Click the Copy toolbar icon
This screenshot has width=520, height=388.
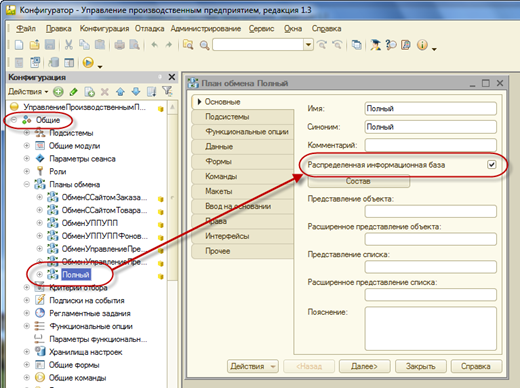pyautogui.click(x=84, y=45)
